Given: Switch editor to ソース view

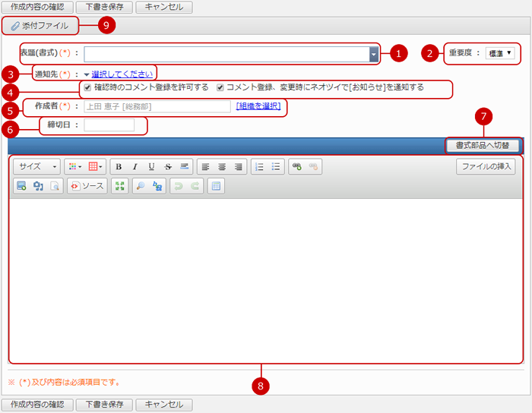Looking at the screenshot, I should coord(87,185).
